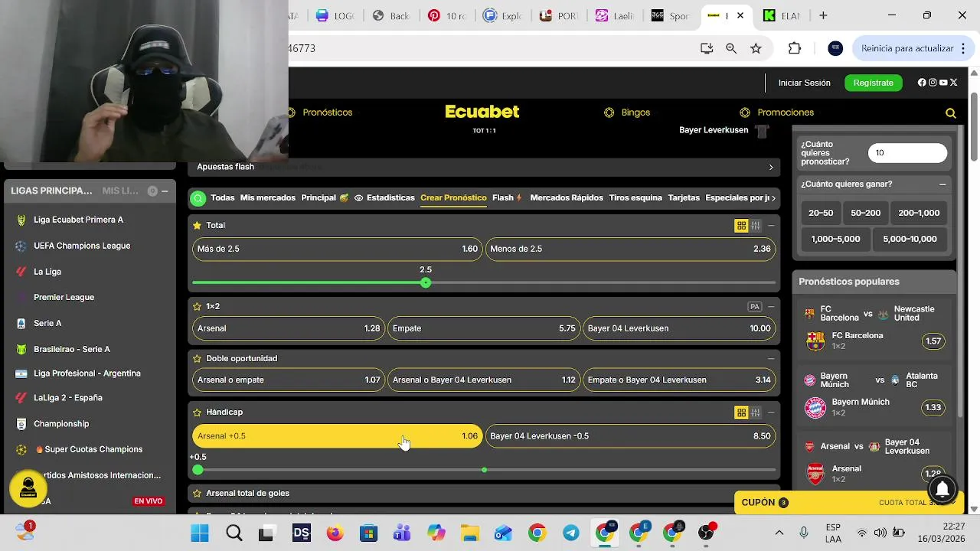980x551 pixels.
Task: Switch Hándicap market to slider view
Action: click(756, 412)
